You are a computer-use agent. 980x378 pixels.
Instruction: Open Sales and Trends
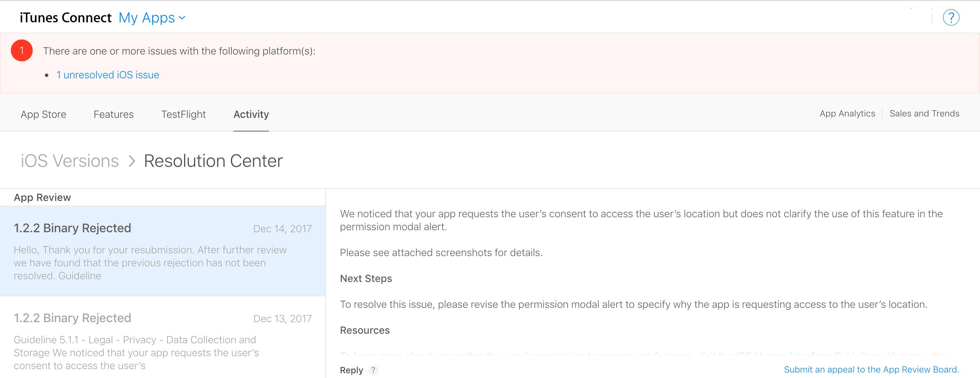tap(925, 113)
